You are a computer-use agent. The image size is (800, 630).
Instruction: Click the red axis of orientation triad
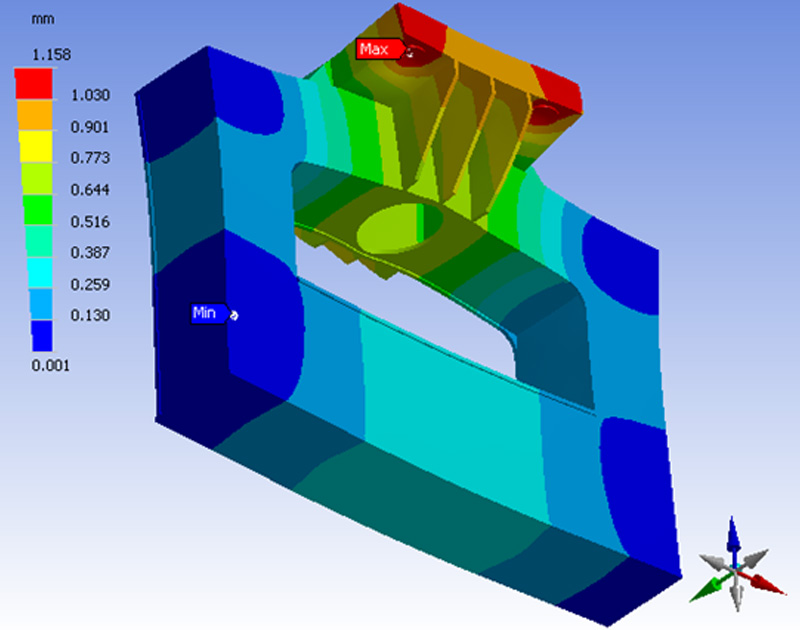tap(764, 584)
